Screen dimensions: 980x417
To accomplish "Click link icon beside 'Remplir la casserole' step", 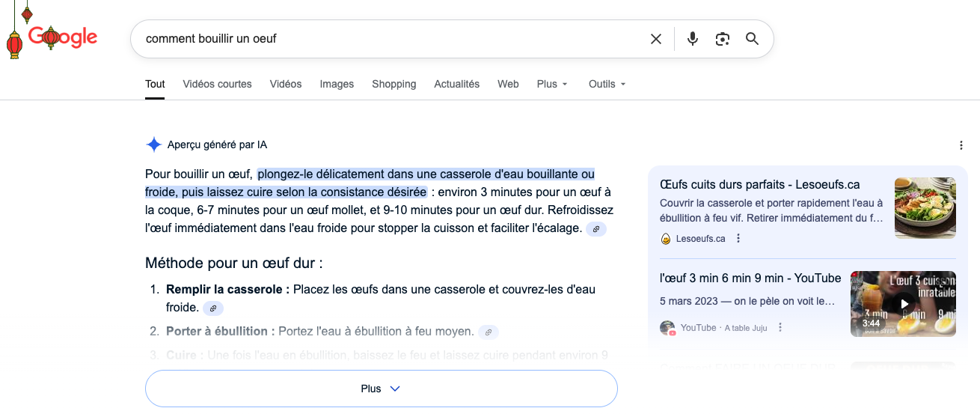I will [213, 308].
